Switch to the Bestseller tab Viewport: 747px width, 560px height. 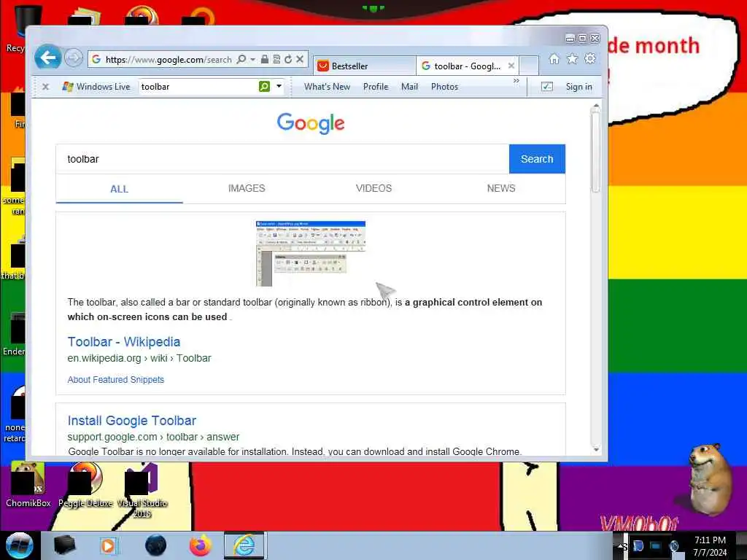[364, 66]
